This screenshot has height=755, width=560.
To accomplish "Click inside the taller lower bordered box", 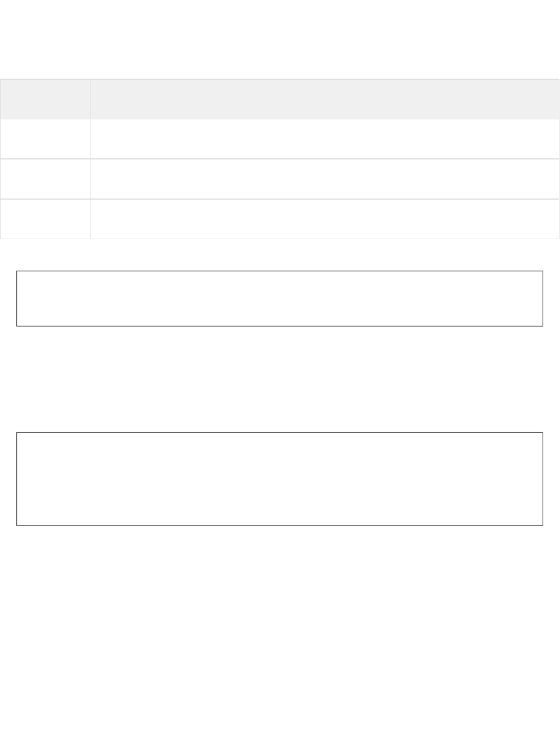I will pos(280,479).
